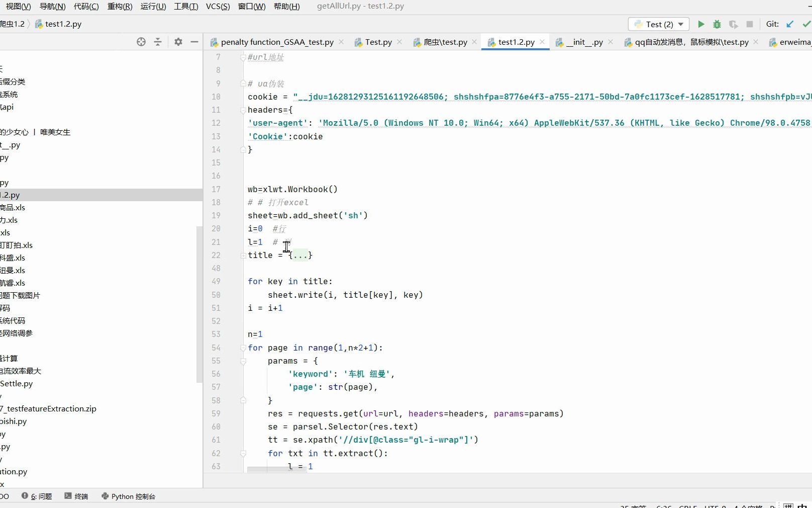
Task: Switch to Test.py editor tab
Action: coord(378,42)
